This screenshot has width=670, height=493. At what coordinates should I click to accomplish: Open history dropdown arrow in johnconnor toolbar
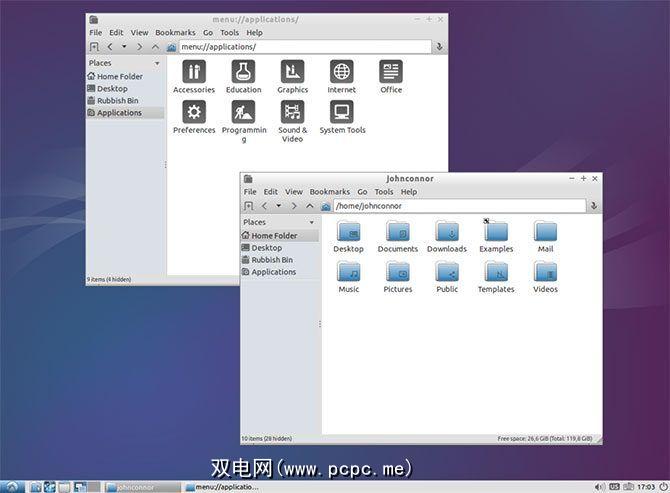278,206
